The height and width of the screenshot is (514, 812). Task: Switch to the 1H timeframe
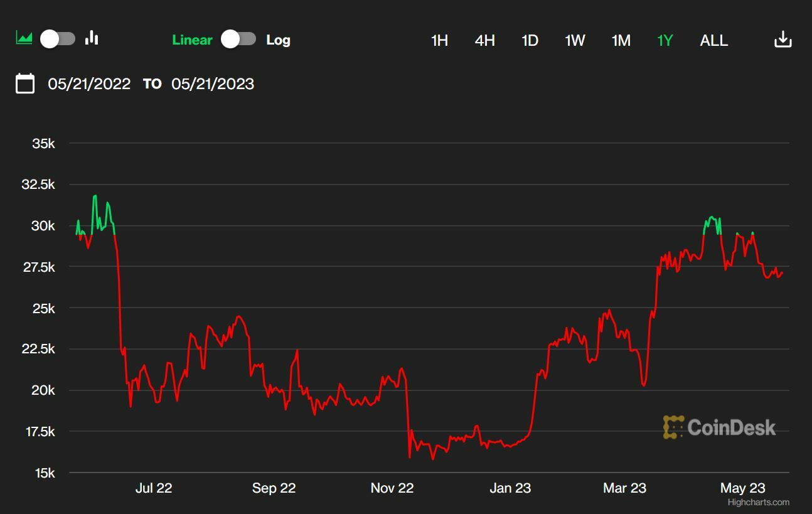pos(439,41)
